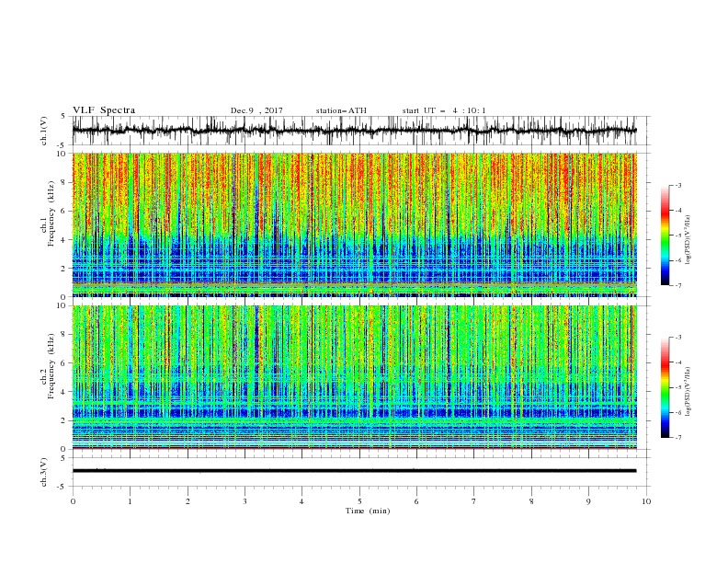728x563 pixels.
Task: Click time axis tick label "7"
Action: 474,501
